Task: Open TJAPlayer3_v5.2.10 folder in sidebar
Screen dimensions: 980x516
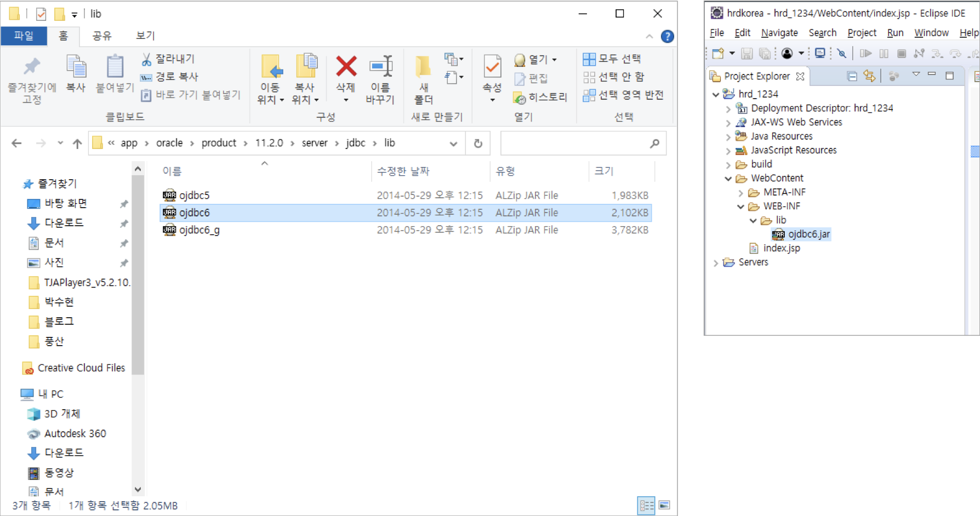Action: (79, 282)
